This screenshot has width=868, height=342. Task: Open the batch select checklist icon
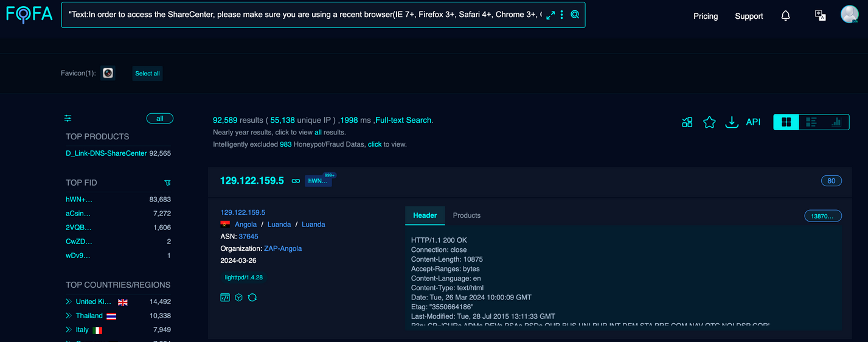(687, 122)
